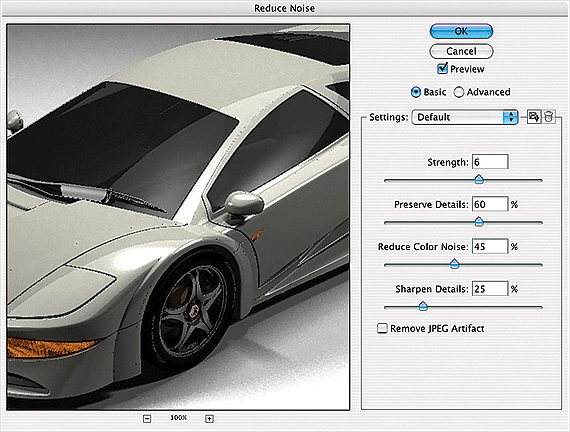Click the Settings dropdown arrows
570x432 pixels.
(510, 117)
